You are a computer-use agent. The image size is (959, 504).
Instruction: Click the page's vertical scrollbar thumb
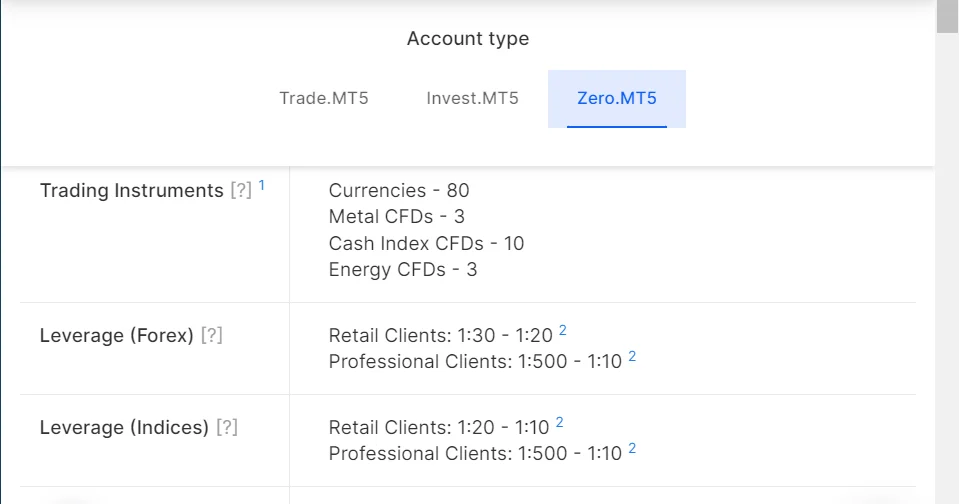click(x=947, y=17)
